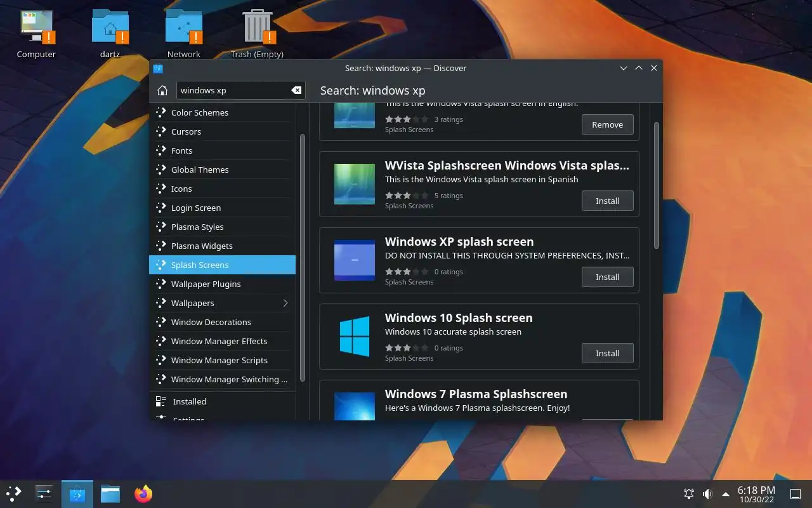Click the clock showing 6:18 PM

click(x=756, y=493)
